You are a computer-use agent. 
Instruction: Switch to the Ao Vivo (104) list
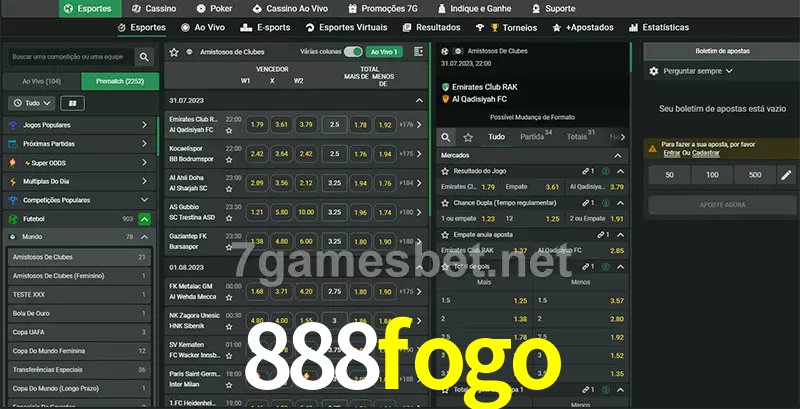(x=41, y=80)
